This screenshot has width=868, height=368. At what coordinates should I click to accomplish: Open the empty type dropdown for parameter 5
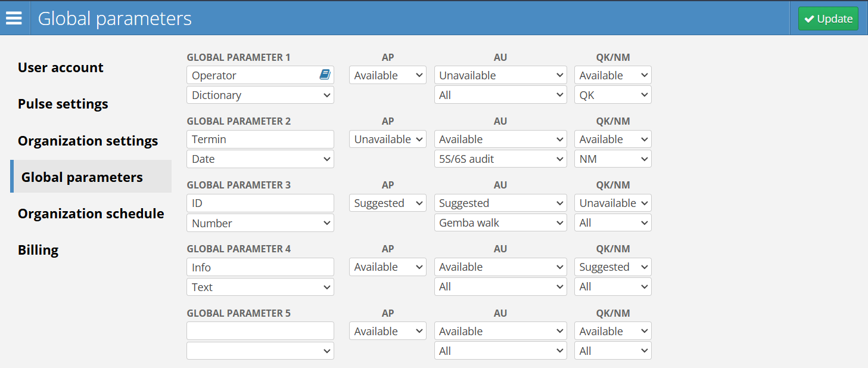tap(260, 351)
